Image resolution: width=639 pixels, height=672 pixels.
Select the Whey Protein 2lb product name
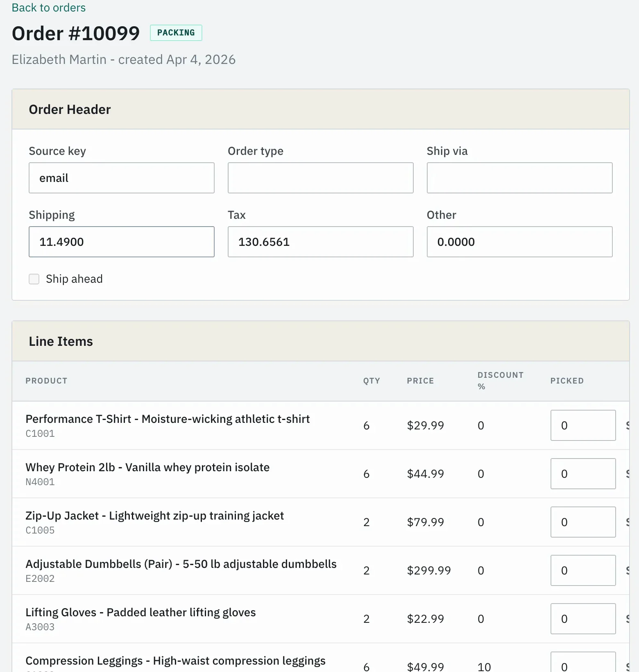[147, 467]
